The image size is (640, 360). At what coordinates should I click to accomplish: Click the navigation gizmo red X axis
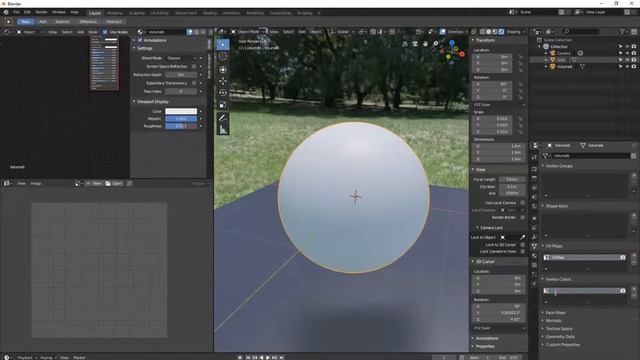[462, 53]
